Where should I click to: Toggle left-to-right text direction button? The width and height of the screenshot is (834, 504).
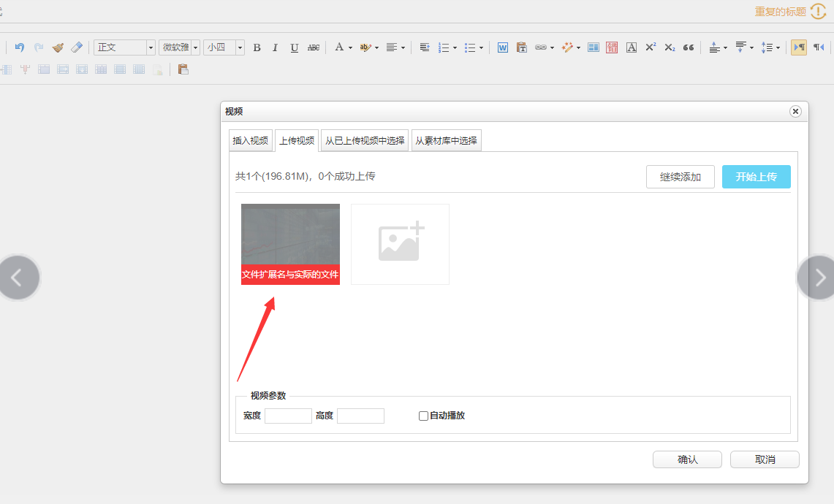[x=799, y=47]
